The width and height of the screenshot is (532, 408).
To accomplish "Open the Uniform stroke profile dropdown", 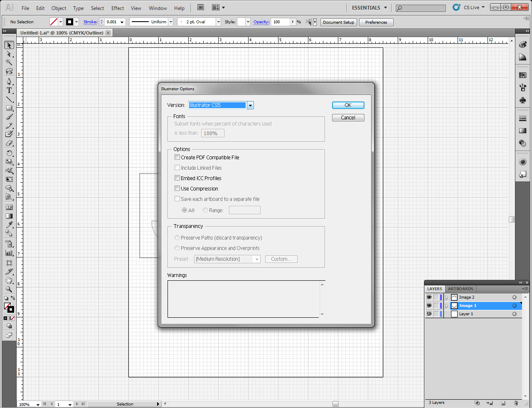I will [170, 22].
